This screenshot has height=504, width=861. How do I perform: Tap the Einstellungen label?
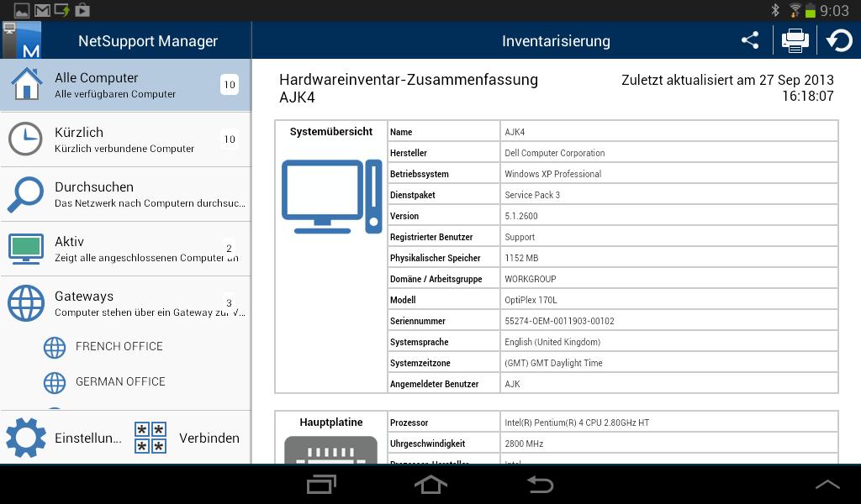click(x=87, y=438)
